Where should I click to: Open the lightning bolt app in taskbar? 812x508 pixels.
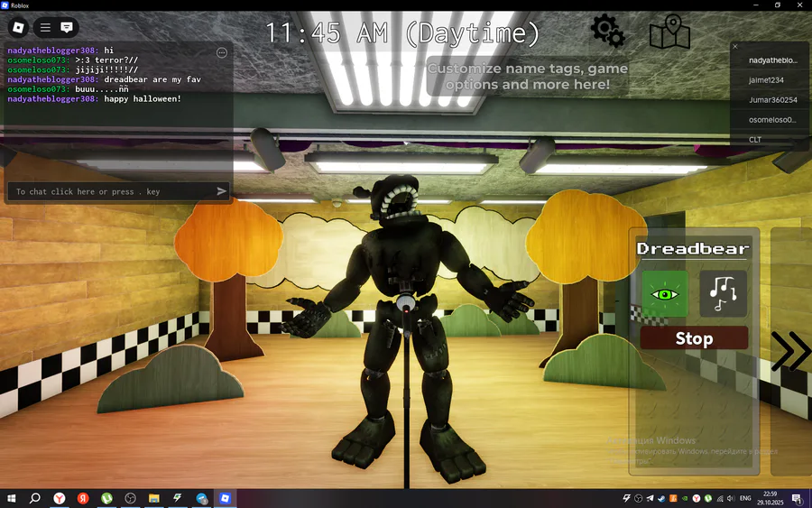(x=177, y=498)
